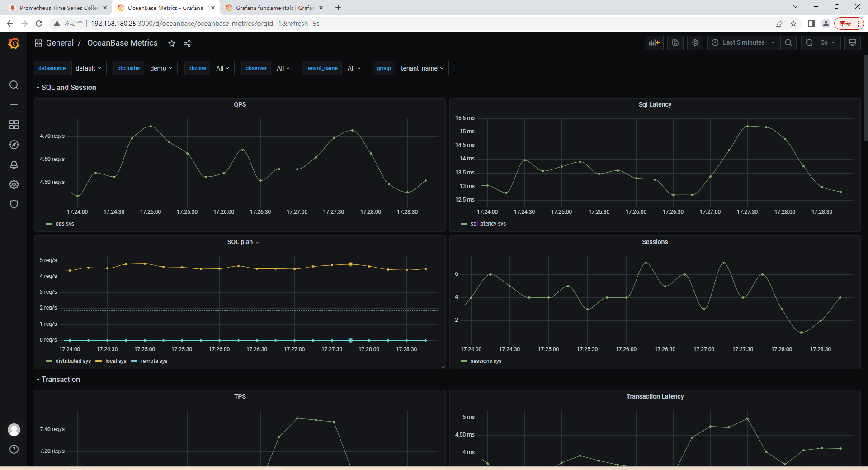This screenshot has height=470, width=868.
Task: Share the dashboard via share icon
Action: [187, 43]
